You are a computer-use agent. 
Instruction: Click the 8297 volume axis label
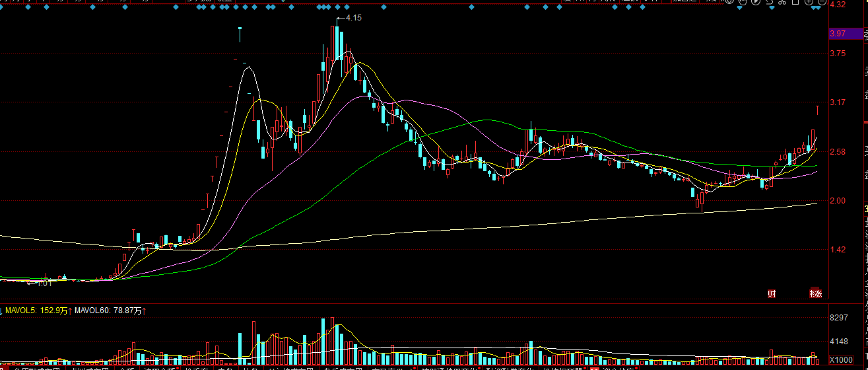point(839,318)
